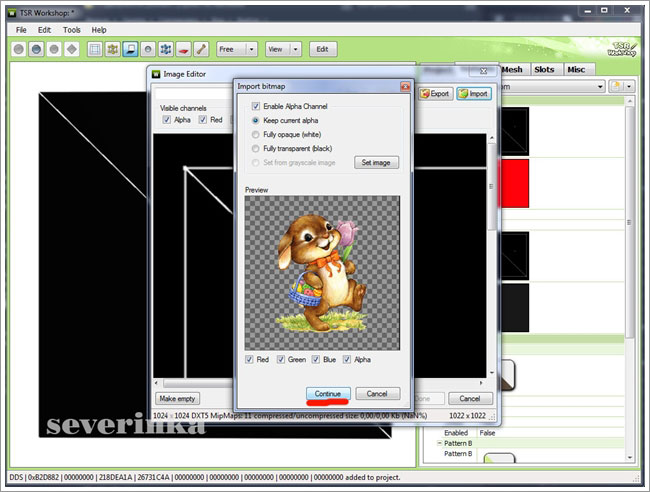Viewport: 650px width, 492px height.
Task: Click Make empty in the Image Editor
Action: coord(177,399)
